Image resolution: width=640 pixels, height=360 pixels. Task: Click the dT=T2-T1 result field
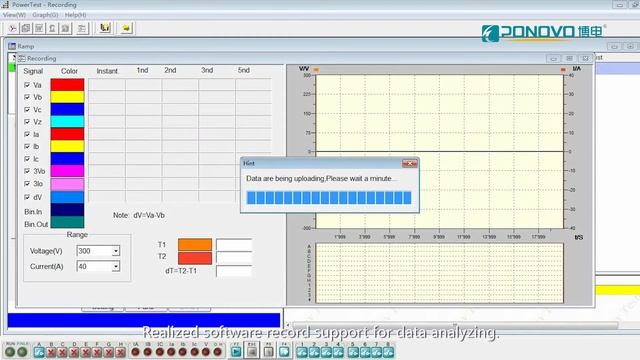tap(234, 271)
